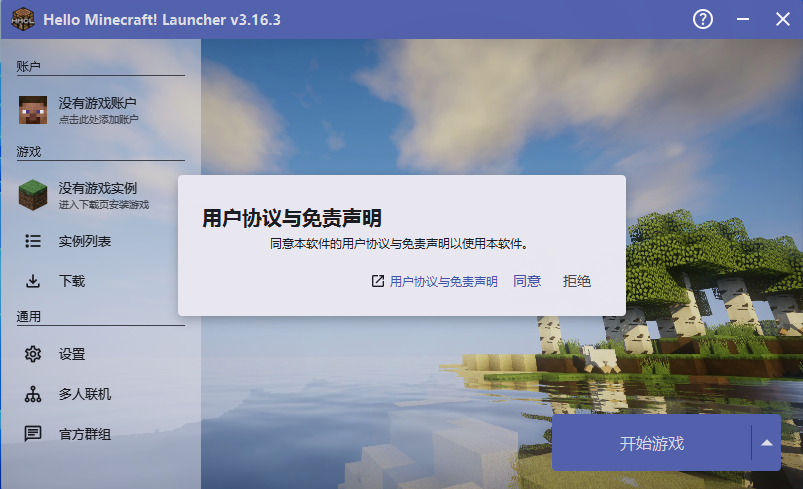Click the download arrow icon

(x=33, y=281)
